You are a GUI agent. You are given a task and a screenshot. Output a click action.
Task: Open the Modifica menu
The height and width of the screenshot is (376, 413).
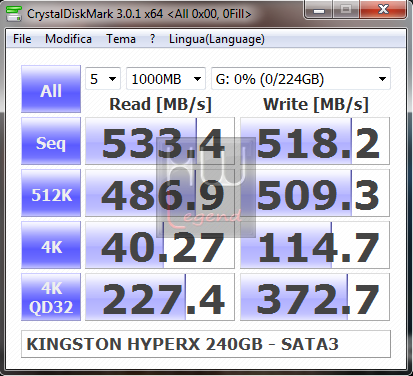68,39
